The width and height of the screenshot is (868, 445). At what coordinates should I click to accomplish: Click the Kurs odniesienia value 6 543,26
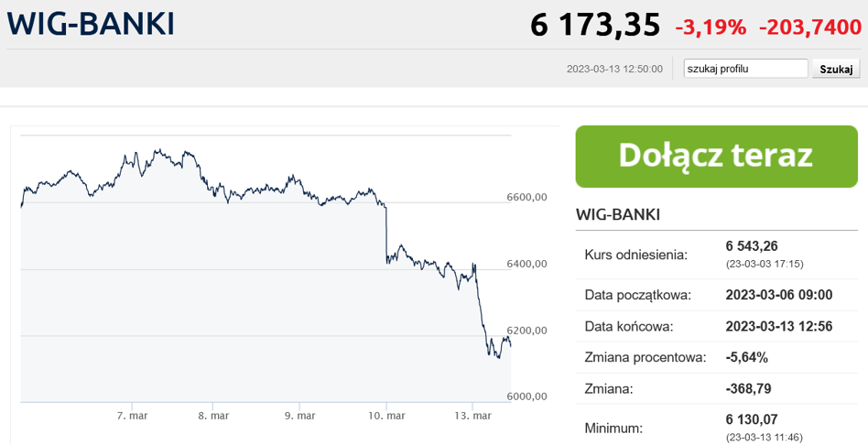pyautogui.click(x=752, y=246)
